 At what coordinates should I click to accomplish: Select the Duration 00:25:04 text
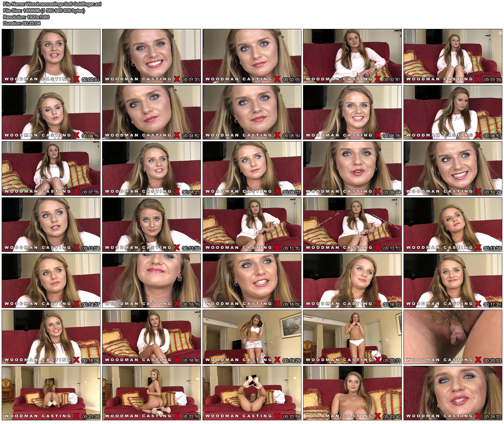point(22,23)
